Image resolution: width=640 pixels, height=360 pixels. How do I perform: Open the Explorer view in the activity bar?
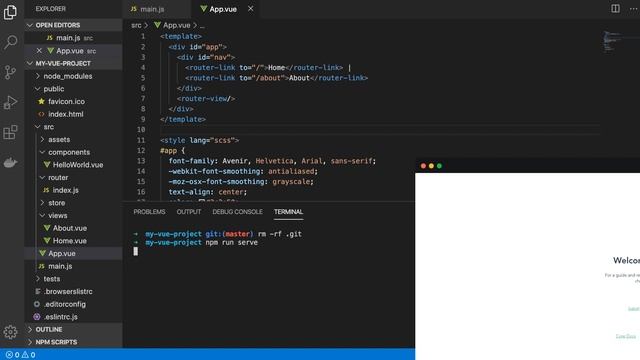click(x=10, y=12)
